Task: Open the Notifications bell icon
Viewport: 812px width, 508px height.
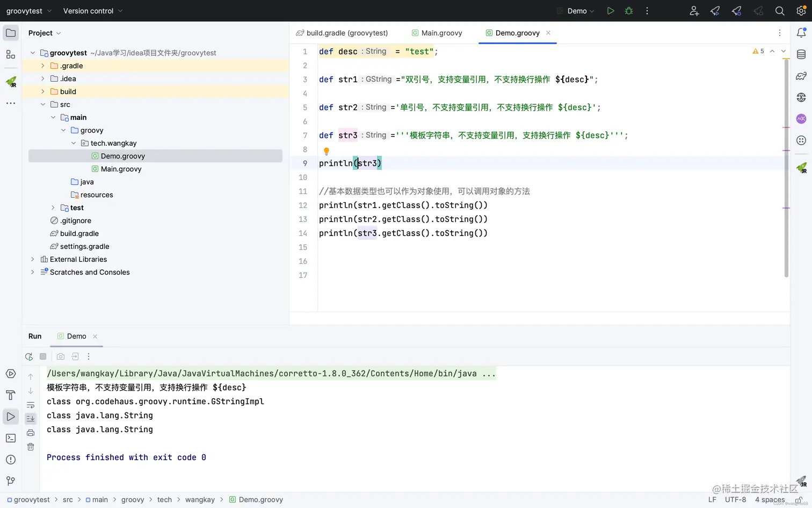Action: (x=801, y=33)
